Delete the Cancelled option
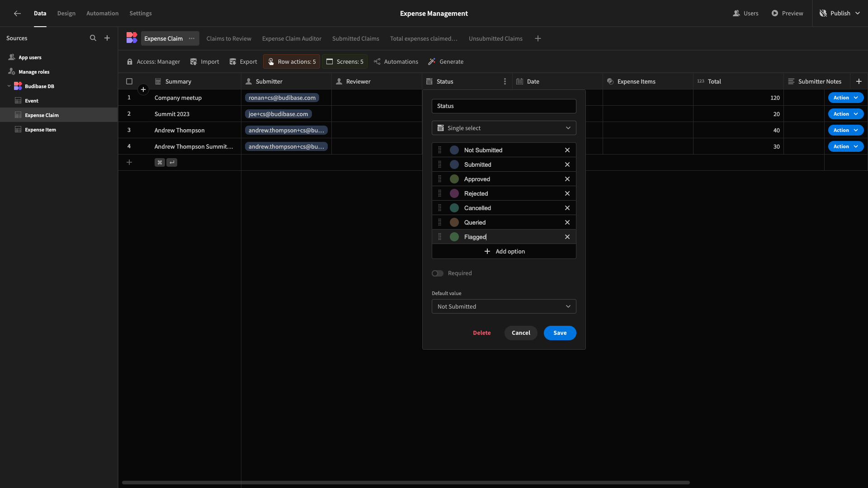 click(x=567, y=208)
